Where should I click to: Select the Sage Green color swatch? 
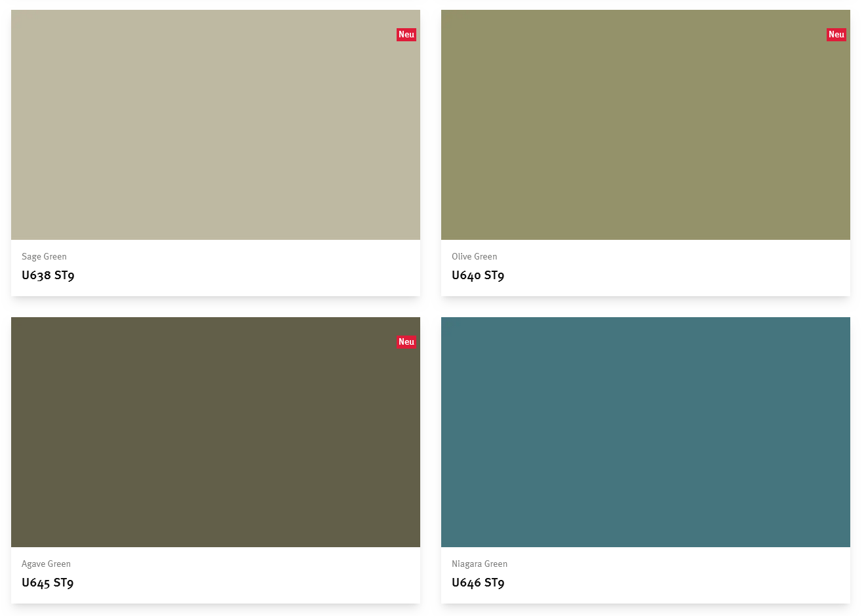point(215,125)
